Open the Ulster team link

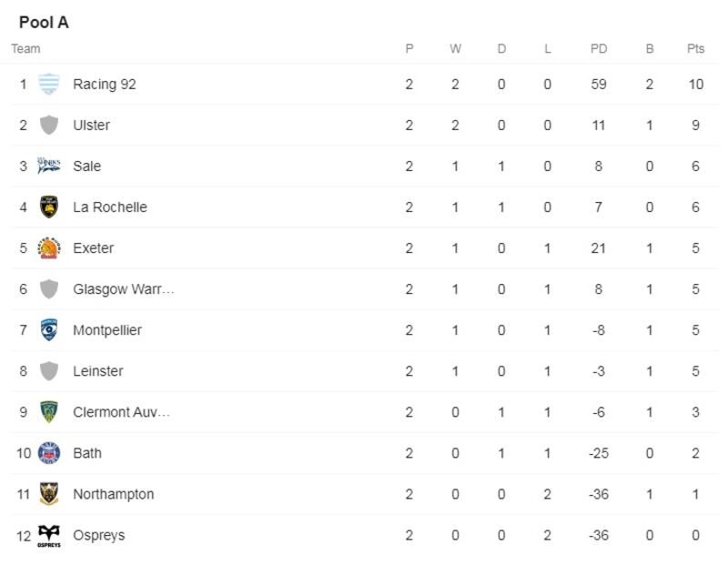point(91,126)
